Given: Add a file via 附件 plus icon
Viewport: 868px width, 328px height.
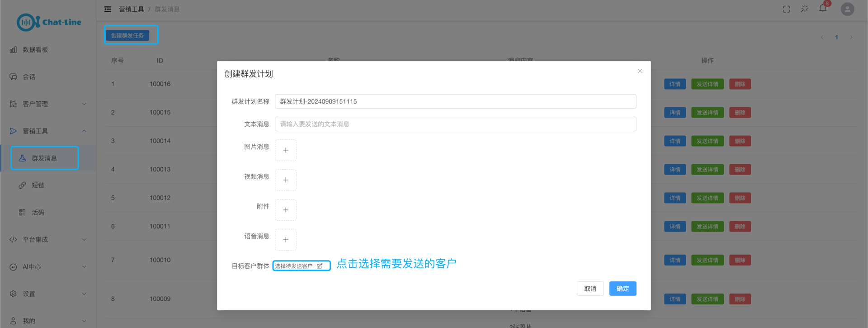Looking at the screenshot, I should pyautogui.click(x=286, y=210).
